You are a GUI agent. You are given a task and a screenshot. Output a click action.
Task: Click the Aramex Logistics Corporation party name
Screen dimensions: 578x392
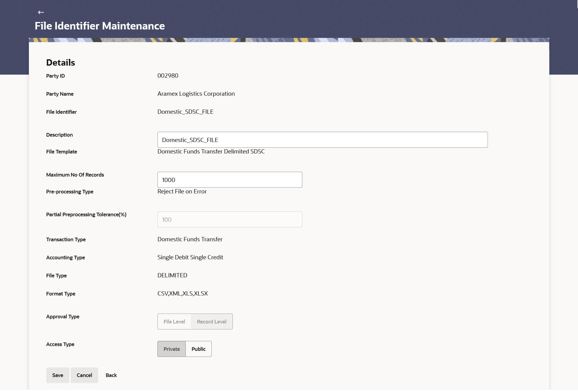[x=196, y=94]
